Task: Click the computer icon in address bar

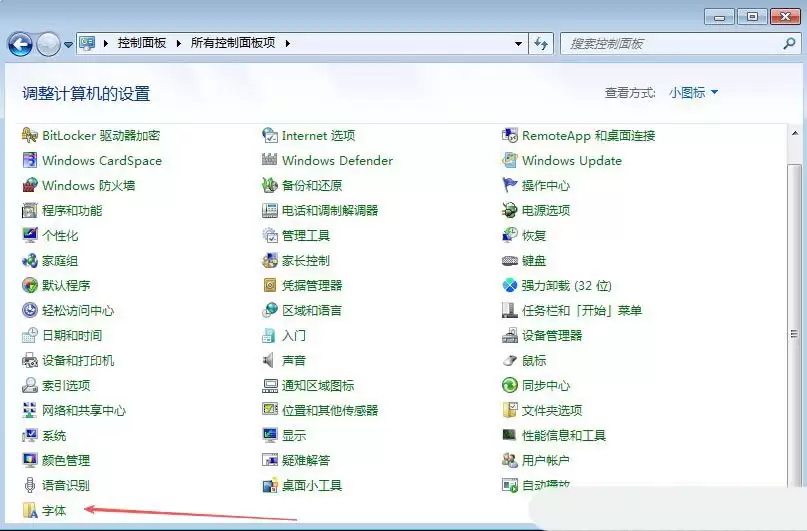Action: [87, 43]
